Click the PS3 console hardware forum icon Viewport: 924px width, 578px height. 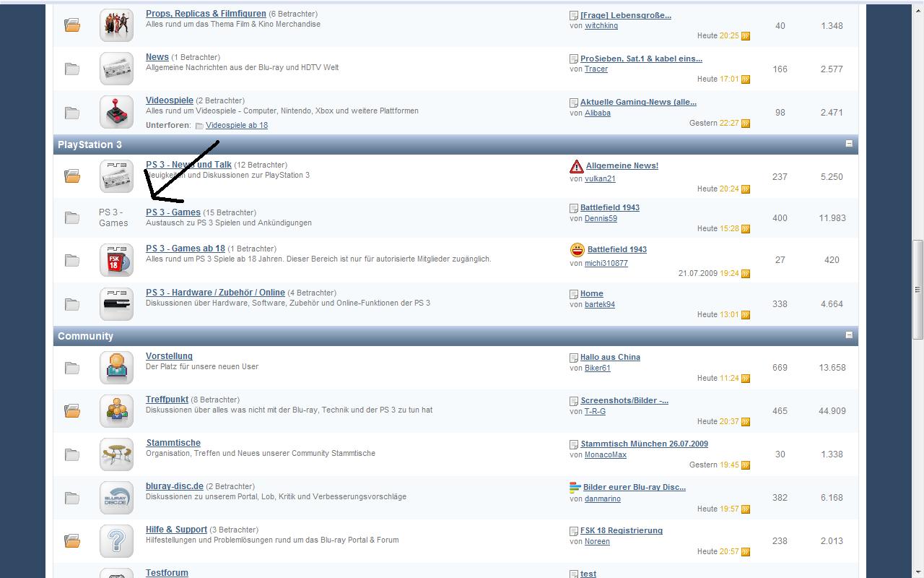point(116,303)
